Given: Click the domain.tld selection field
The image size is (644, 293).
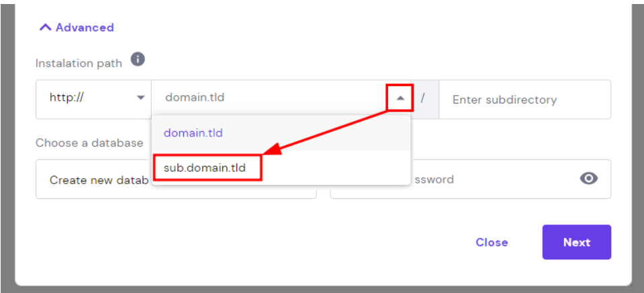Looking at the screenshot, I should [x=269, y=98].
